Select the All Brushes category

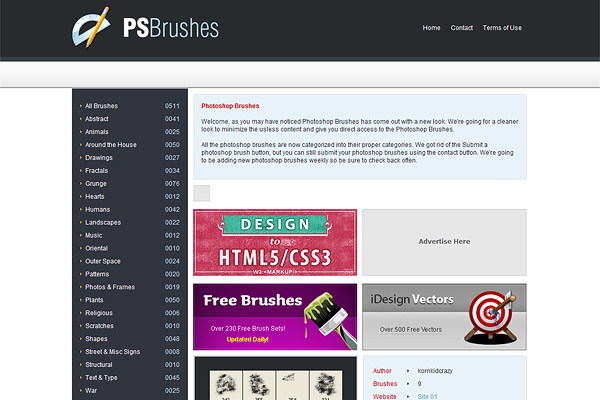tap(101, 106)
